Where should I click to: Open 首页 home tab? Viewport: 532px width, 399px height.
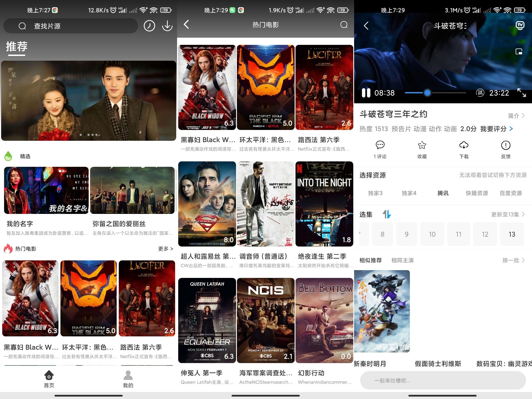tap(49, 379)
